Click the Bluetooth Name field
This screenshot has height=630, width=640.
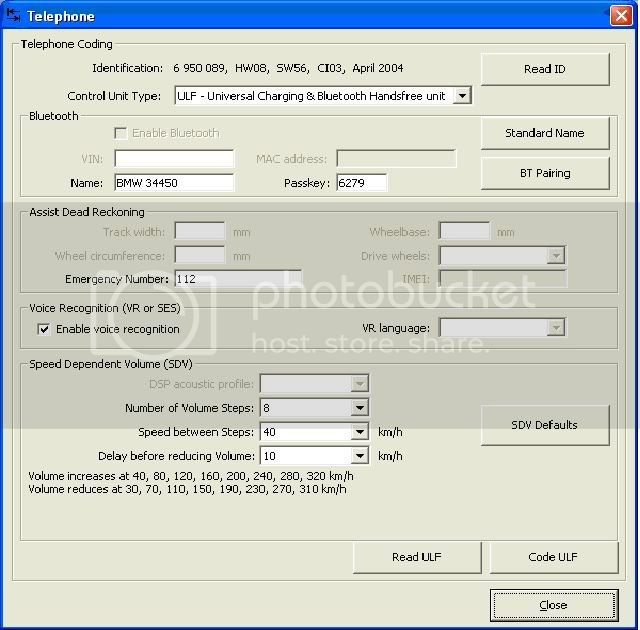click(x=174, y=183)
